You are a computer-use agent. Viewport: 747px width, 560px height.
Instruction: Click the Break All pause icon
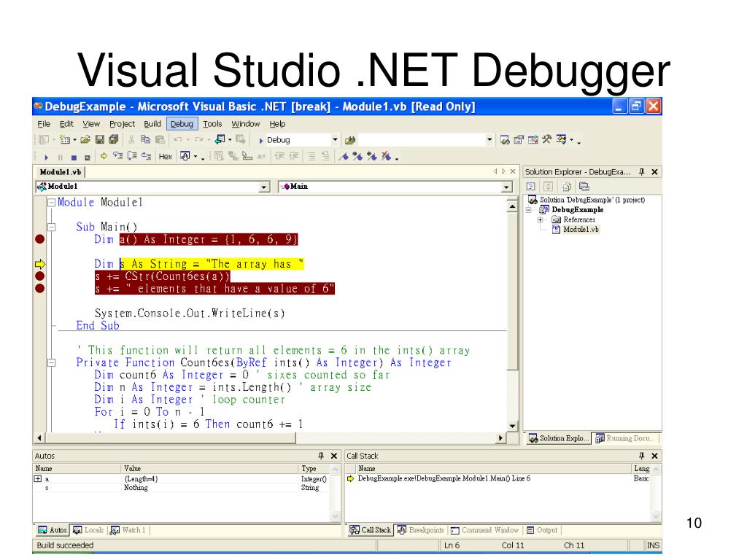(x=60, y=157)
